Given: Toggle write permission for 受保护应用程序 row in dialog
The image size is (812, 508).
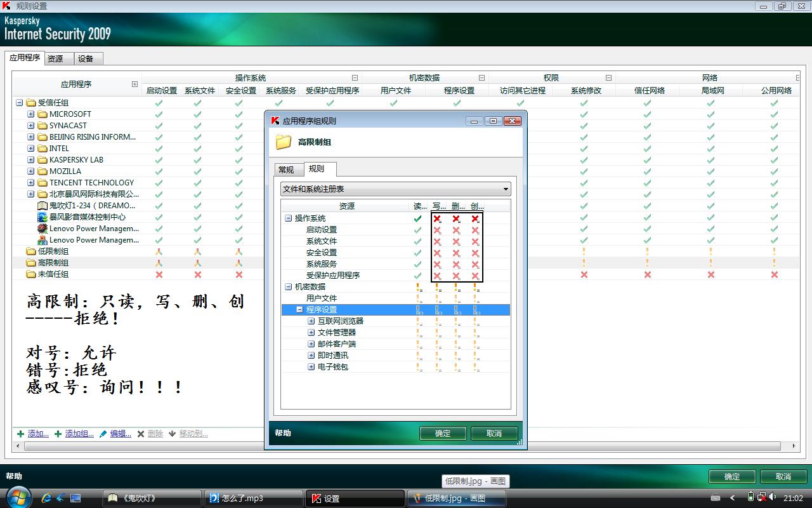Looking at the screenshot, I should pyautogui.click(x=437, y=276).
